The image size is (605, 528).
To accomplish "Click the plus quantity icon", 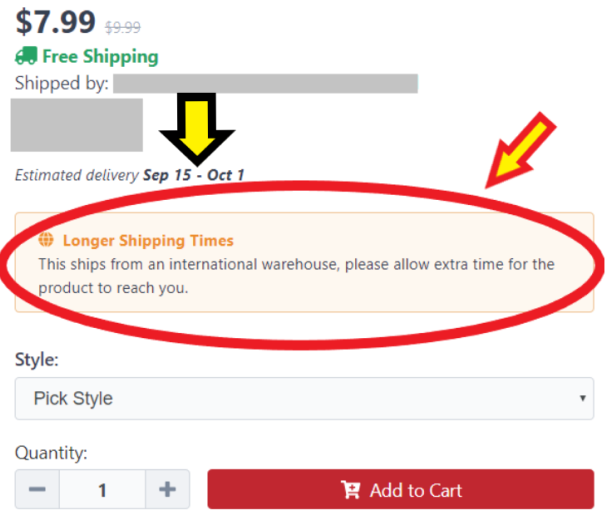I will pyautogui.click(x=167, y=489).
